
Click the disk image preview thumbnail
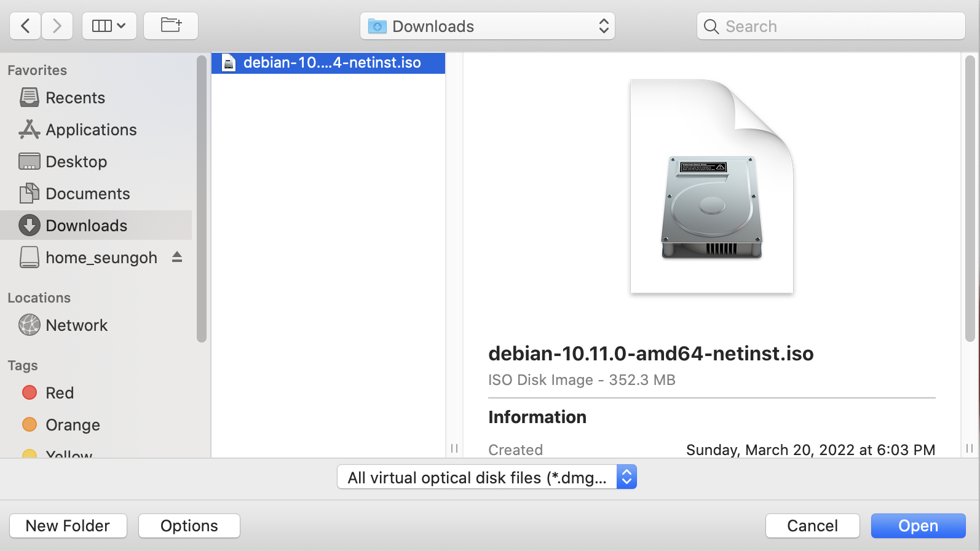(712, 186)
